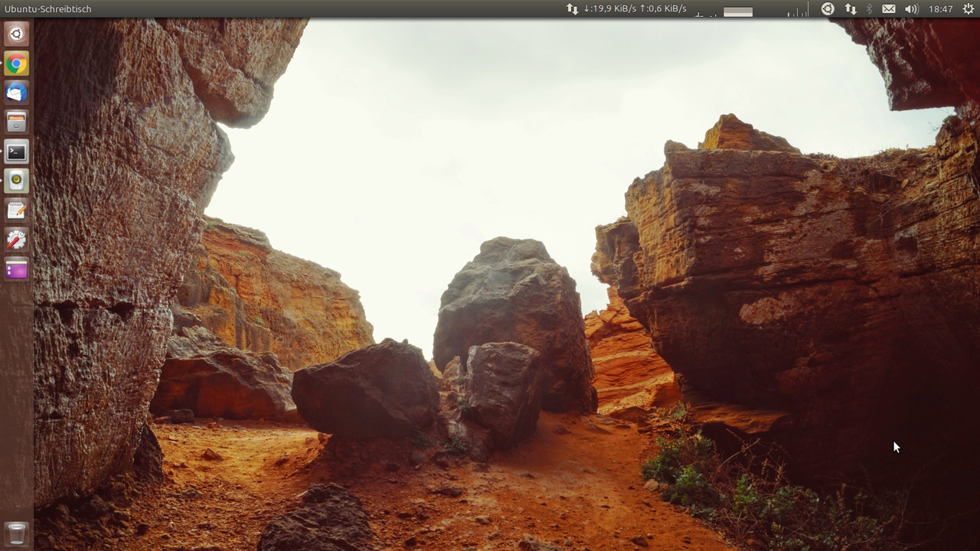
Task: Open the network connections indicator menu
Action: click(850, 9)
